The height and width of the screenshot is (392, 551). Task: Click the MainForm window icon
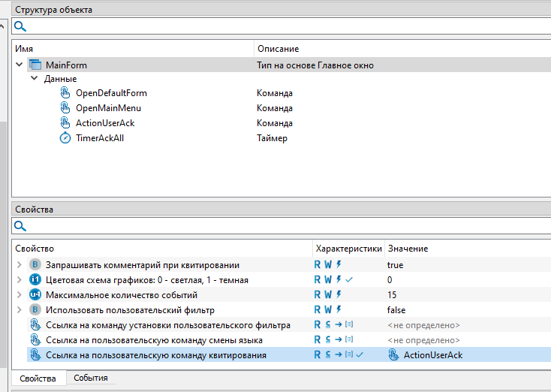(35, 65)
